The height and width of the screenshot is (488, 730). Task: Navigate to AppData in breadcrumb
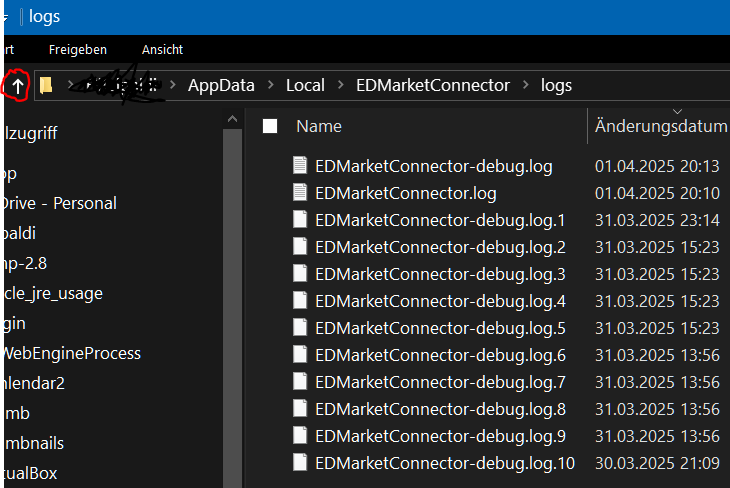[x=221, y=85]
